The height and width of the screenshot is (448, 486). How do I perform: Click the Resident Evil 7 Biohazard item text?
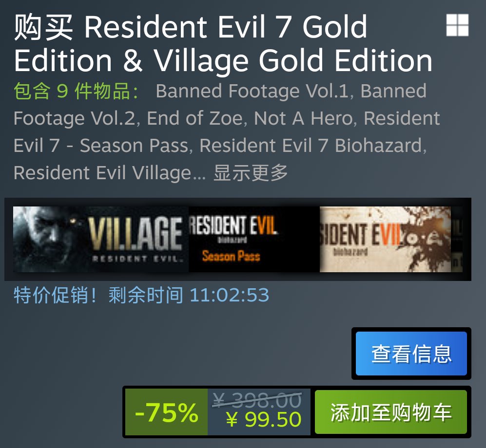[313, 146]
